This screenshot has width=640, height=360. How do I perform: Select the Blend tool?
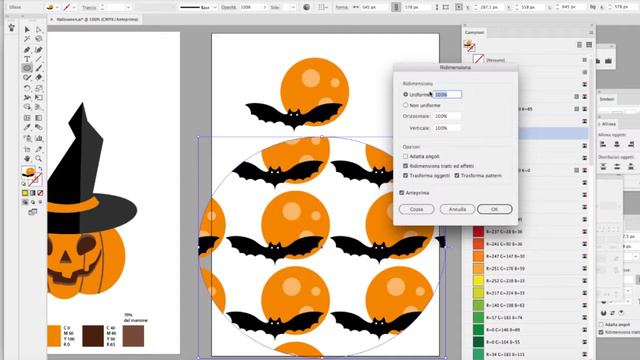(39, 127)
